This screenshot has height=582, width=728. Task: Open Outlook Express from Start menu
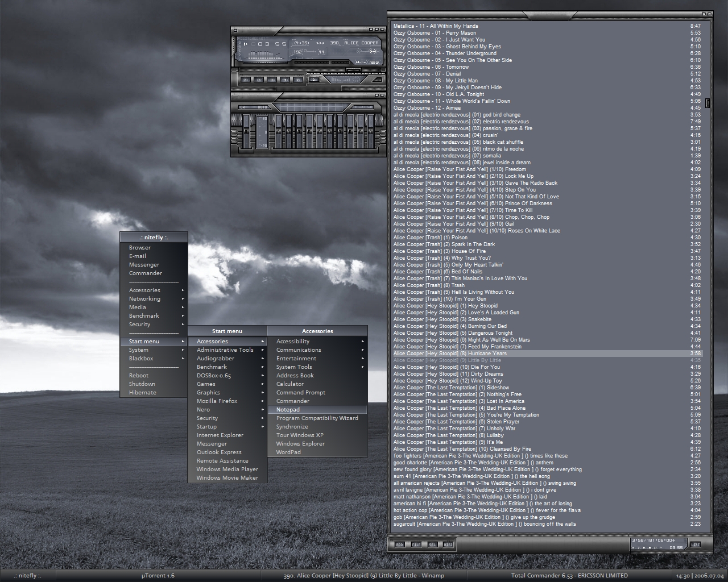click(x=227, y=452)
